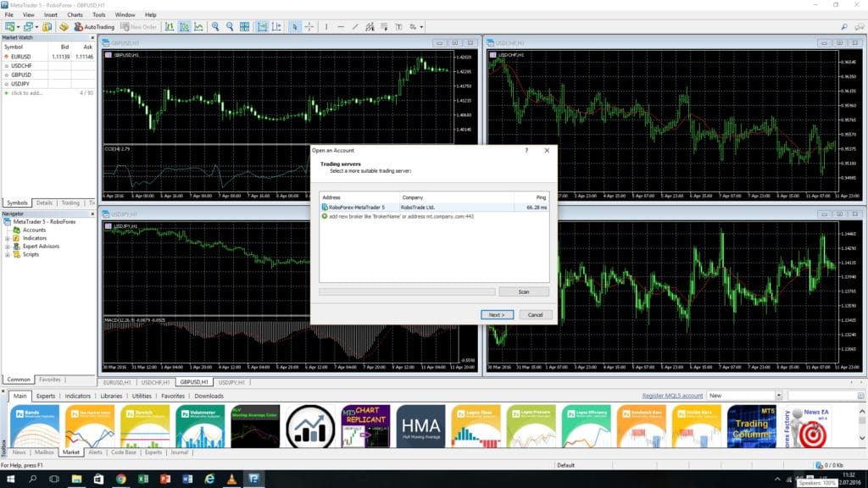Screen dimensions: 868x488
Task: Open the Charts menu
Action: tap(75, 15)
